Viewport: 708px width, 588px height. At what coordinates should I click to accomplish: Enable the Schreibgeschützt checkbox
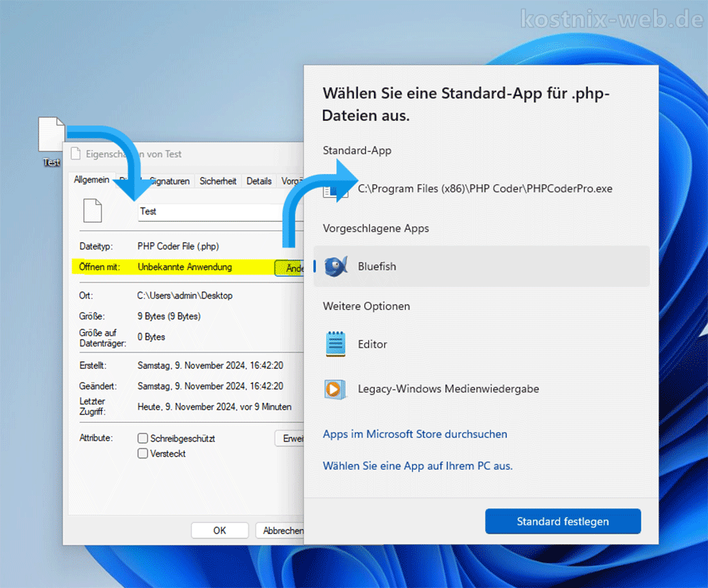click(142, 438)
